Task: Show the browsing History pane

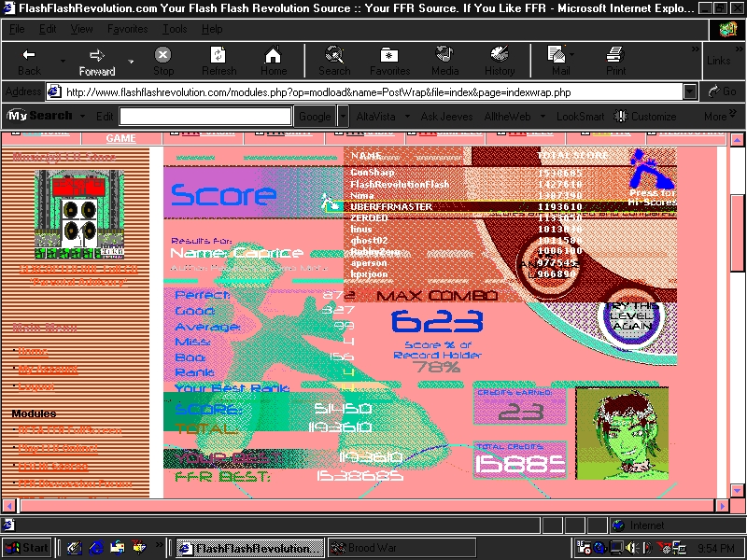Action: [500, 62]
